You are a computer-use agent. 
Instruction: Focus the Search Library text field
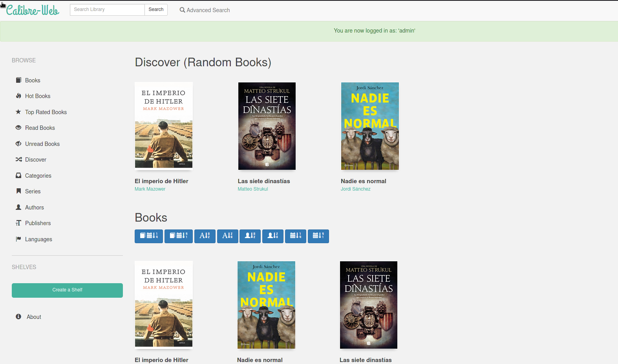[x=107, y=10]
